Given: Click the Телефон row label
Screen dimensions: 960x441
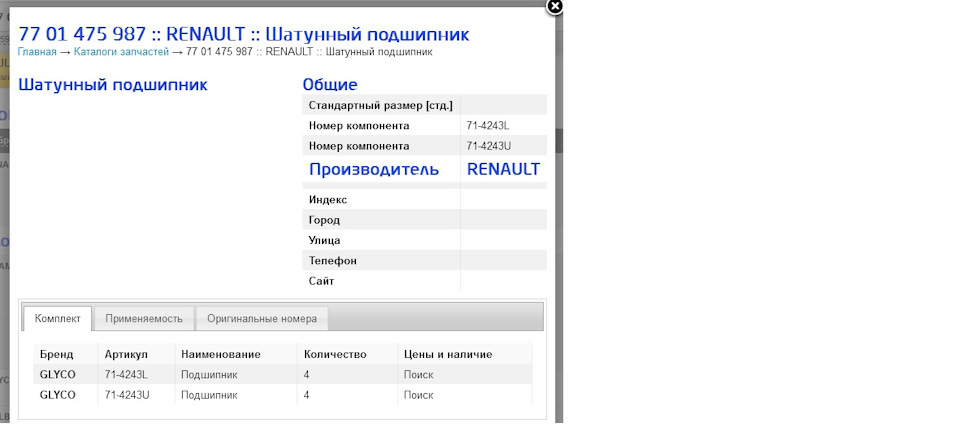Looking at the screenshot, I should coord(333,260).
